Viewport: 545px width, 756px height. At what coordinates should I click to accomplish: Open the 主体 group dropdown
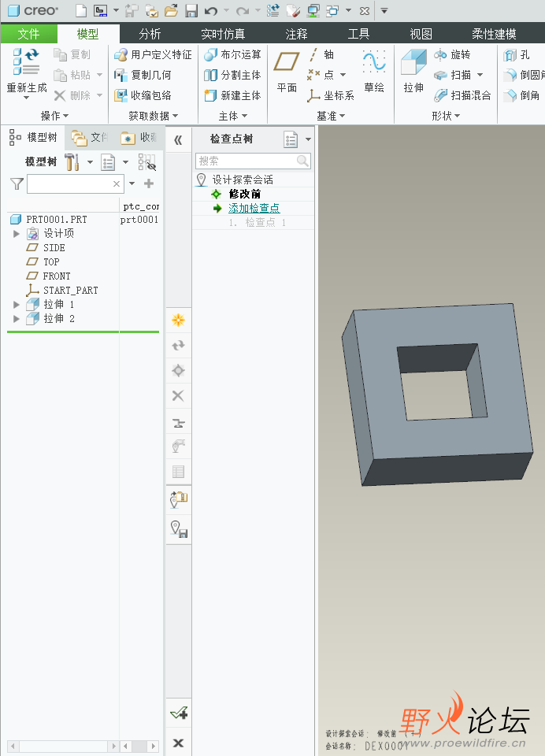click(x=233, y=116)
